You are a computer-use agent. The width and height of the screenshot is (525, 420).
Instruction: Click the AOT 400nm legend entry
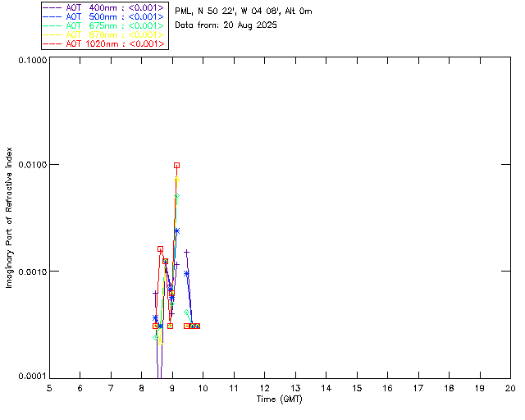[x=104, y=7]
